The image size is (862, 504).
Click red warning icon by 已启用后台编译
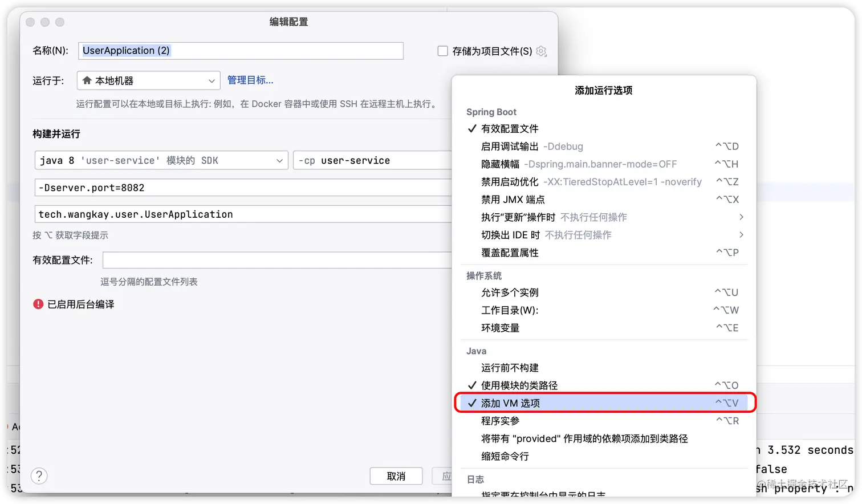tap(38, 304)
